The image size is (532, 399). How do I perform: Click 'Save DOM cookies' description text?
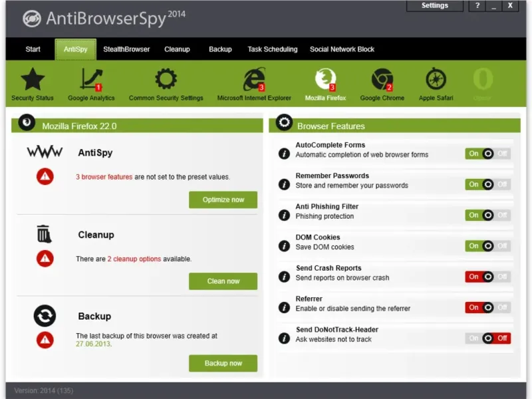coord(325,247)
